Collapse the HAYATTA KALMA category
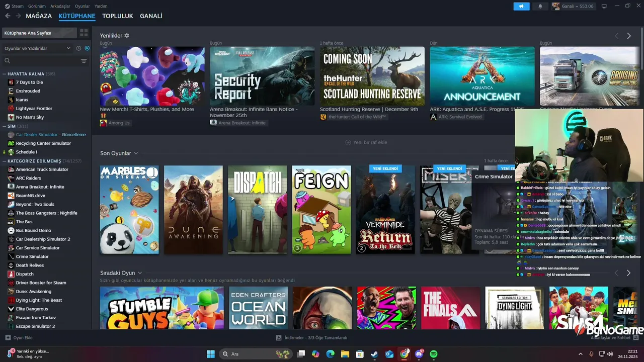Image resolution: width=644 pixels, height=362 pixels. (x=5, y=74)
